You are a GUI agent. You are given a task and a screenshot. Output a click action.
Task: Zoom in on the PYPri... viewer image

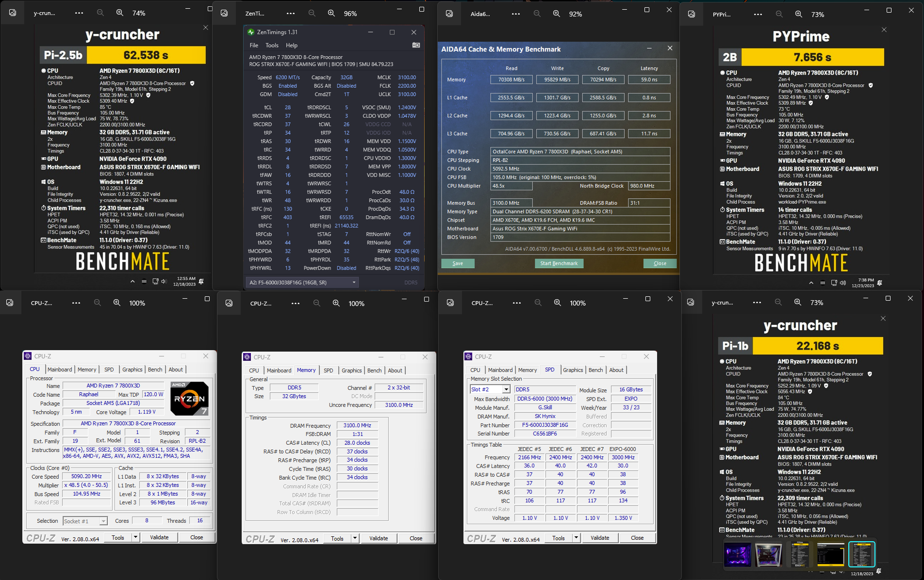pos(799,14)
